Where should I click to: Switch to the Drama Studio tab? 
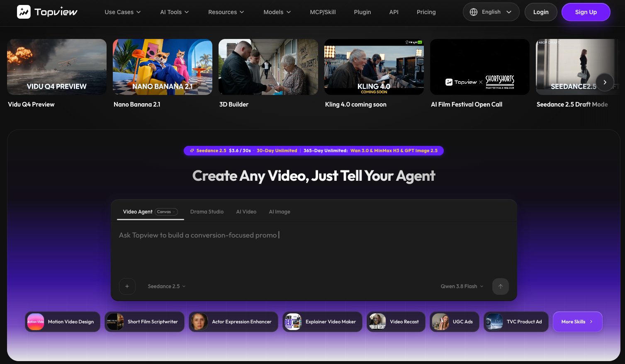pos(207,212)
